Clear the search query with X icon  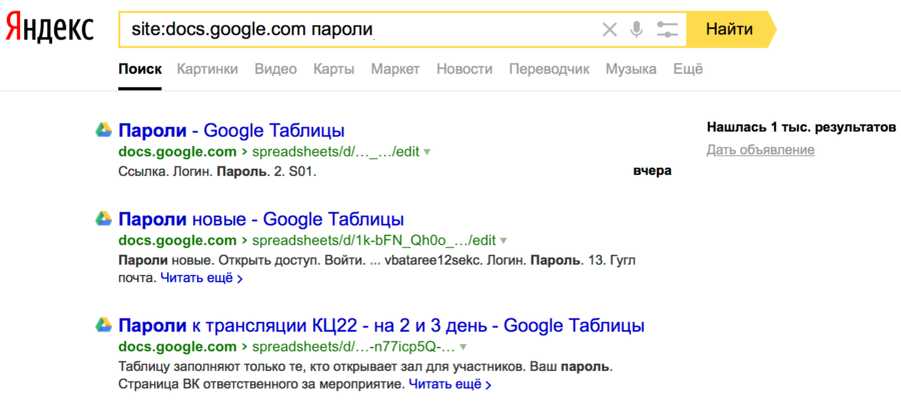click(x=609, y=29)
